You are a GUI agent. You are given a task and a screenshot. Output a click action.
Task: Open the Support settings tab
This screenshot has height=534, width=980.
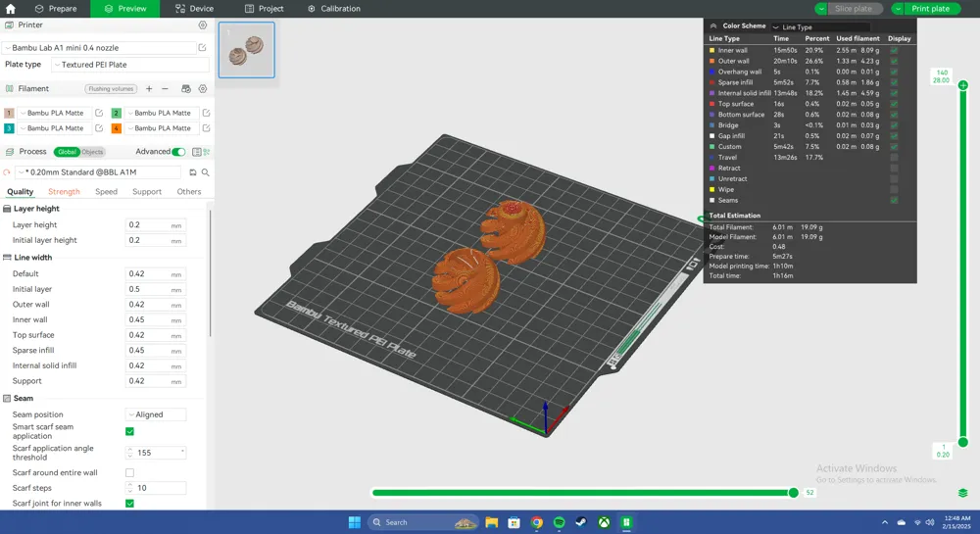point(147,192)
